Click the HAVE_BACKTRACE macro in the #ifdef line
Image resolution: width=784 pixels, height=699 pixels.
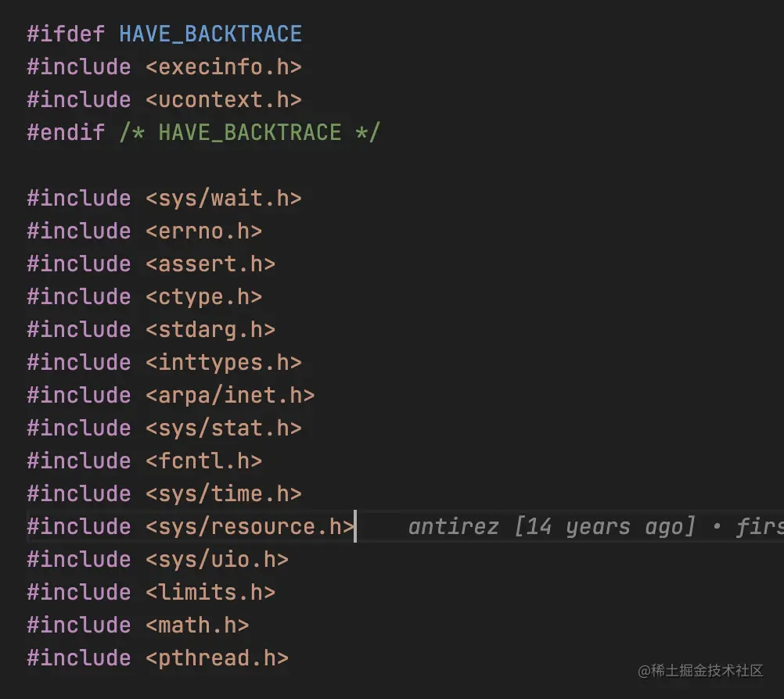coord(210,34)
